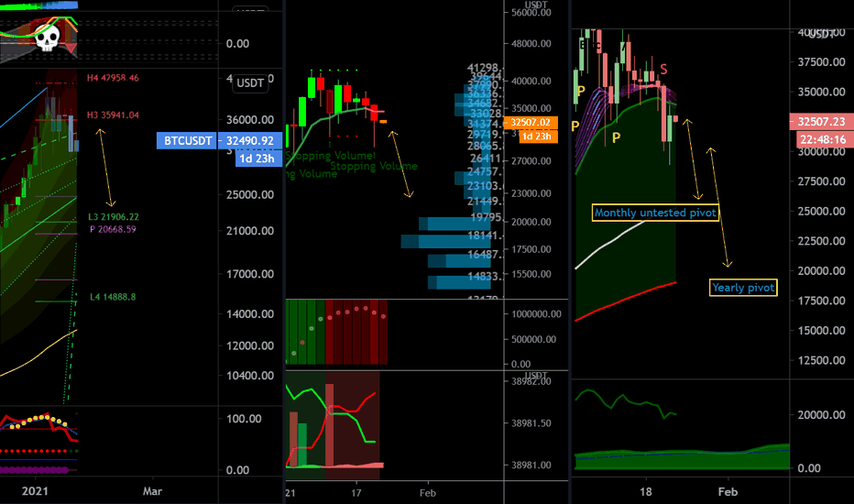
Task: Click the L4 14888.8 pivot label
Action: [113, 297]
